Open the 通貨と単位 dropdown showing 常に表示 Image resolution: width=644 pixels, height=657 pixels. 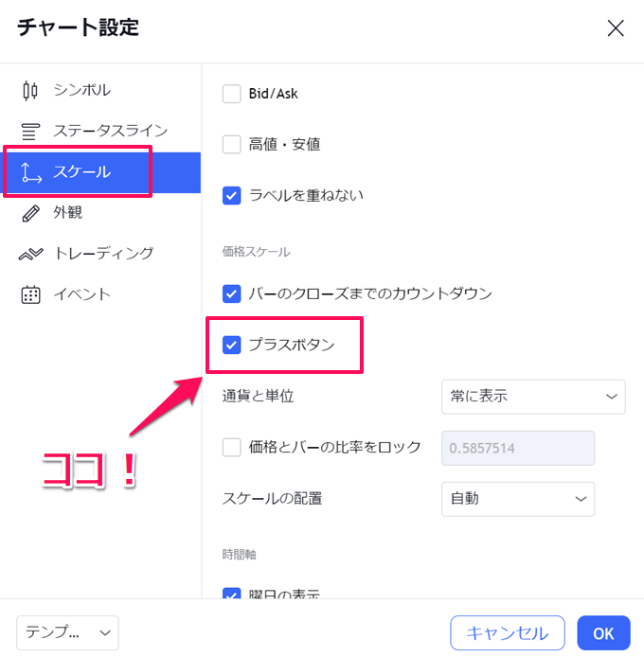click(x=533, y=397)
